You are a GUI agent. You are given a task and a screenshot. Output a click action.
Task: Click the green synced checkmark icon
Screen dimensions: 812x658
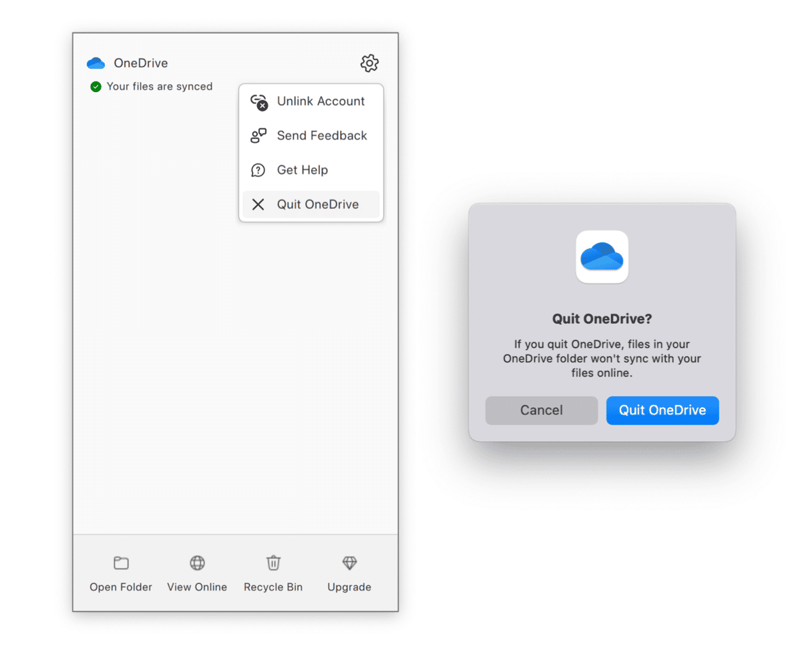pos(95,86)
